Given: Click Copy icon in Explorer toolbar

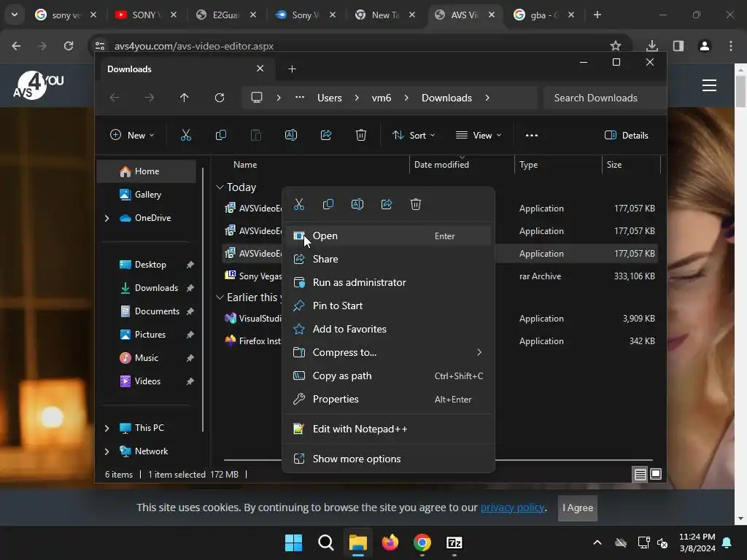Looking at the screenshot, I should (220, 135).
